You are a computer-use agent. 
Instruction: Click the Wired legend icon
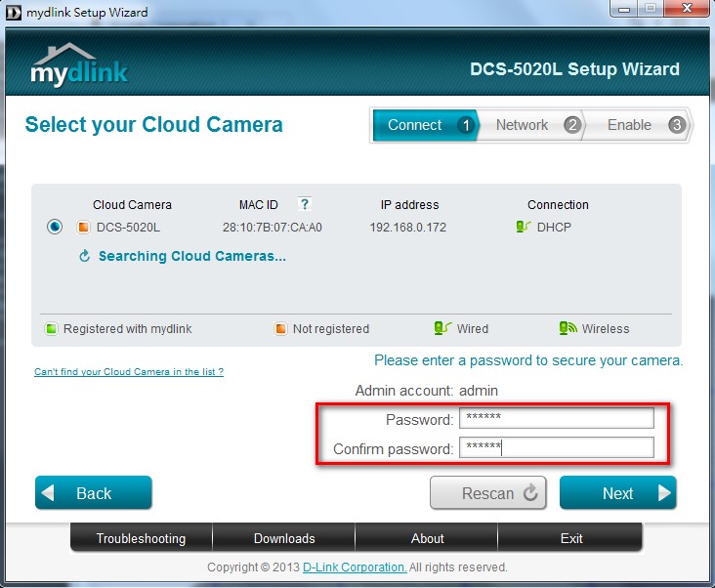coord(442,328)
